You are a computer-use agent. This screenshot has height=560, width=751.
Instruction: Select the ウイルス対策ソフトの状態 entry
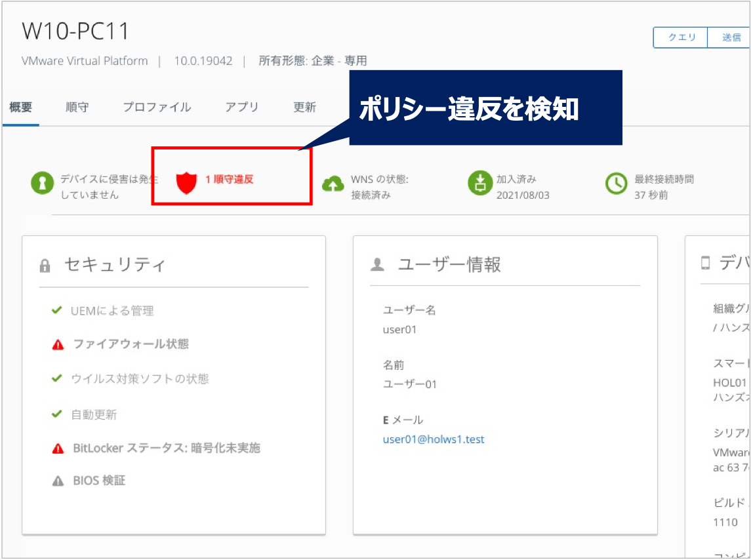[x=140, y=379]
